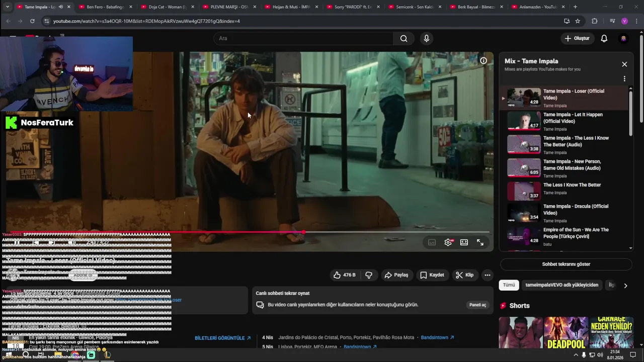
Task: Seek using the red video progress bar
Action: [248, 232]
